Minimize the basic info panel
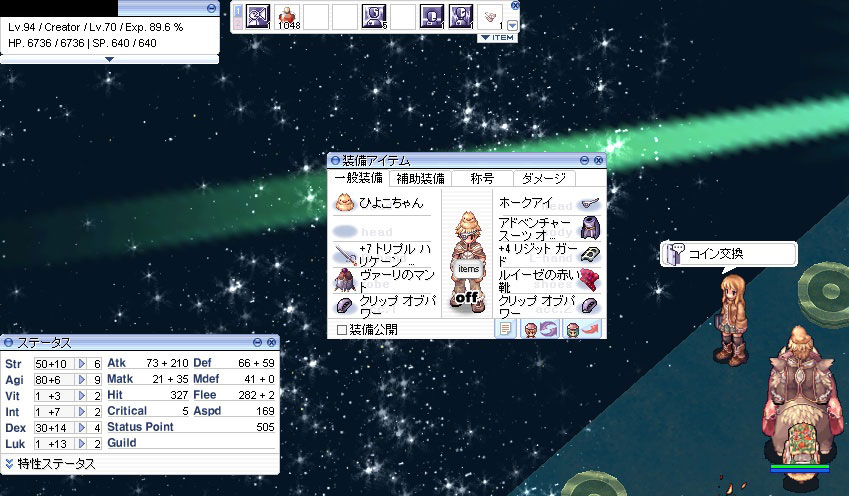The image size is (849, 496). pos(211,8)
